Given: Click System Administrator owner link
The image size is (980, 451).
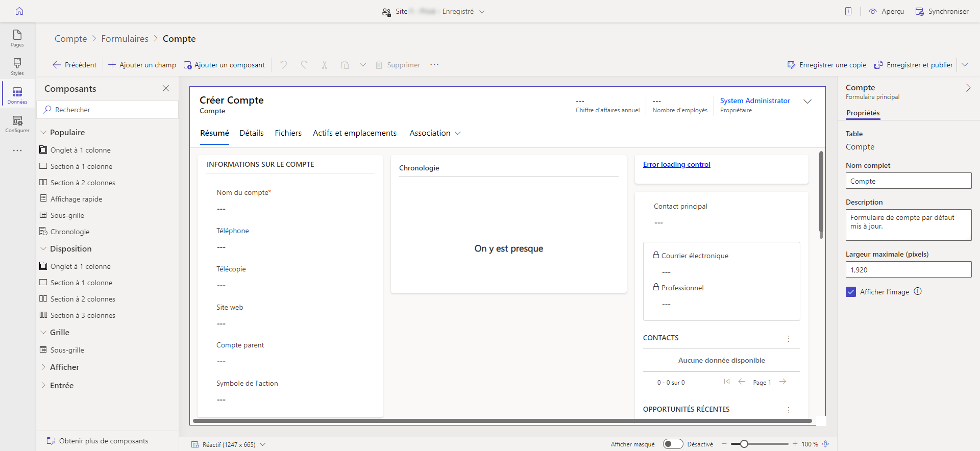Looking at the screenshot, I should 755,101.
